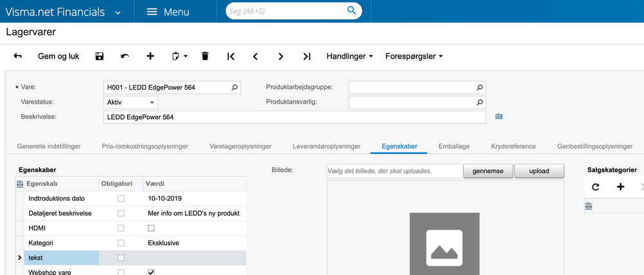
Task: Go to first record icon
Action: (x=231, y=56)
